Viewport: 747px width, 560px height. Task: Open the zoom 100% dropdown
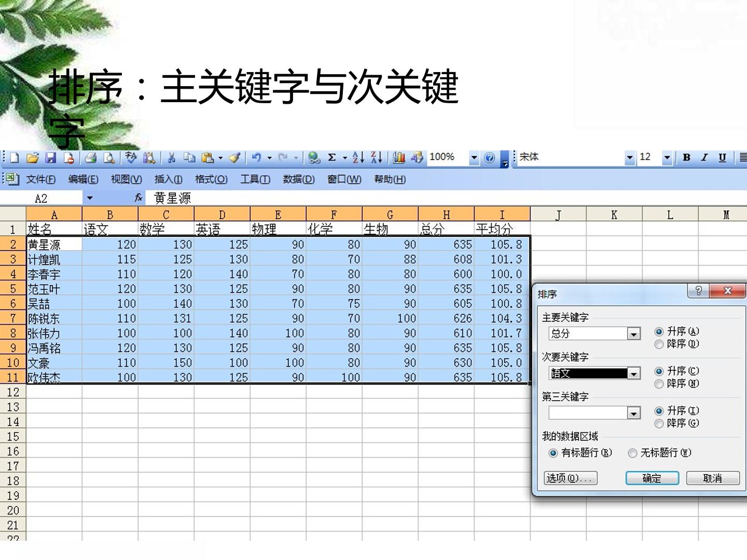[x=474, y=158]
